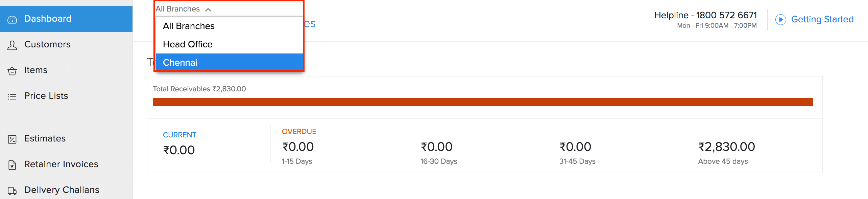Click the Getting Started play icon
This screenshot has width=868, height=199.
tap(780, 20)
